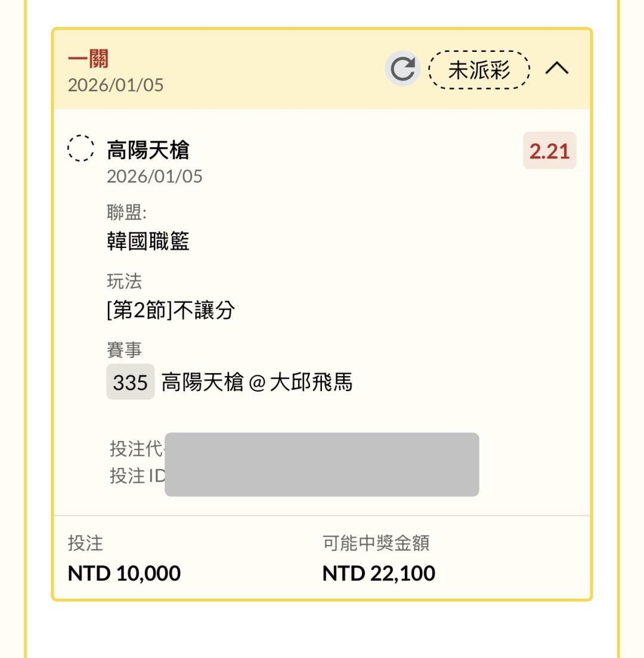Image resolution: width=644 pixels, height=658 pixels.
Task: Click the date below the 高陽天槍 selection
Action: pyautogui.click(x=154, y=176)
